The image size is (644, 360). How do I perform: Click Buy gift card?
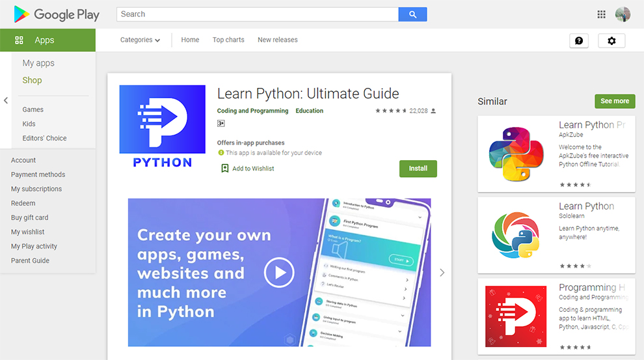click(x=29, y=218)
